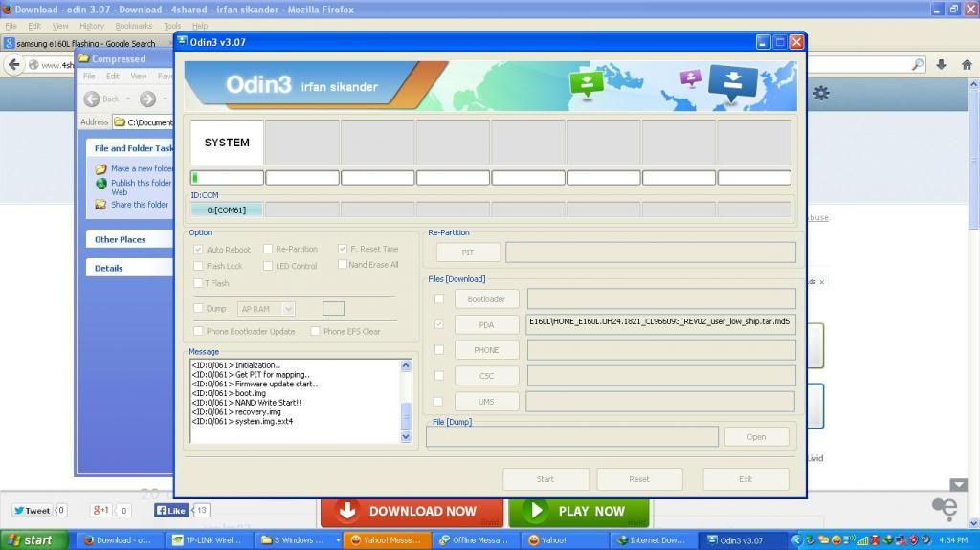The image size is (980, 550).
Task: Enable the Re-Partition option checkbox
Action: (x=268, y=249)
